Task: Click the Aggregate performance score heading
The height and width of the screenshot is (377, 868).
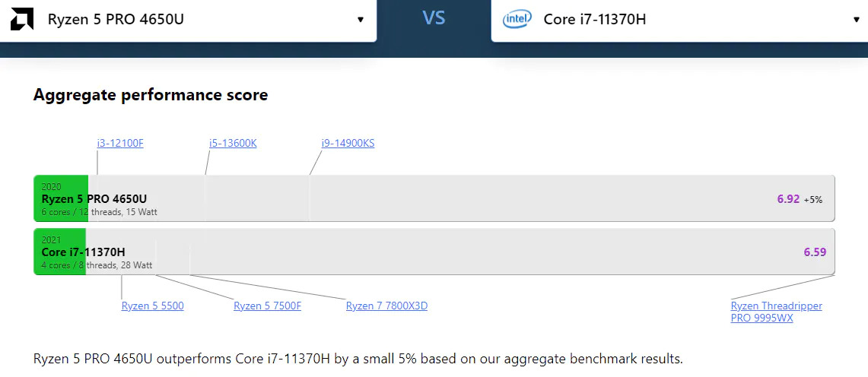Action: tap(151, 94)
